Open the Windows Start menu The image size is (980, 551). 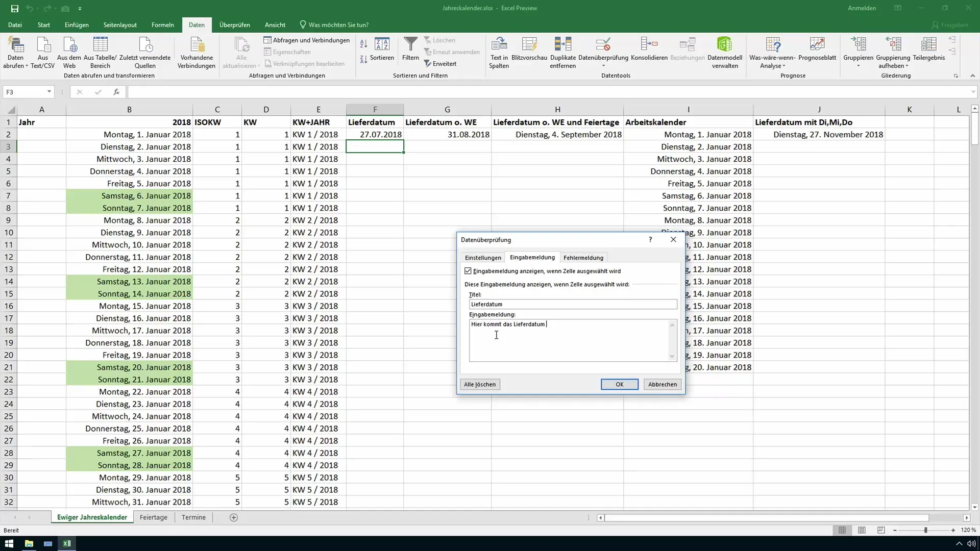click(9, 543)
